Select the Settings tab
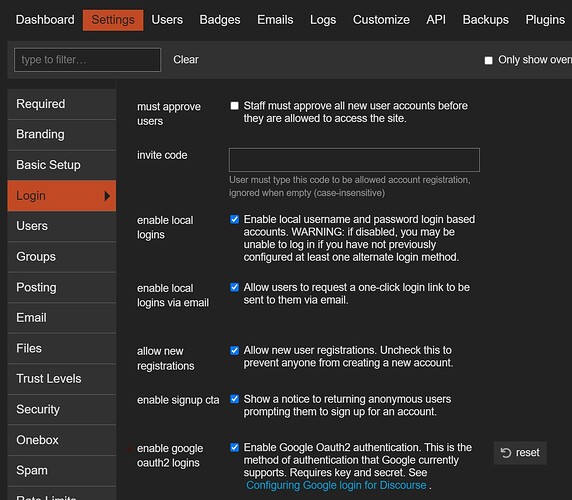Viewport: 572px width, 500px height. click(x=113, y=20)
